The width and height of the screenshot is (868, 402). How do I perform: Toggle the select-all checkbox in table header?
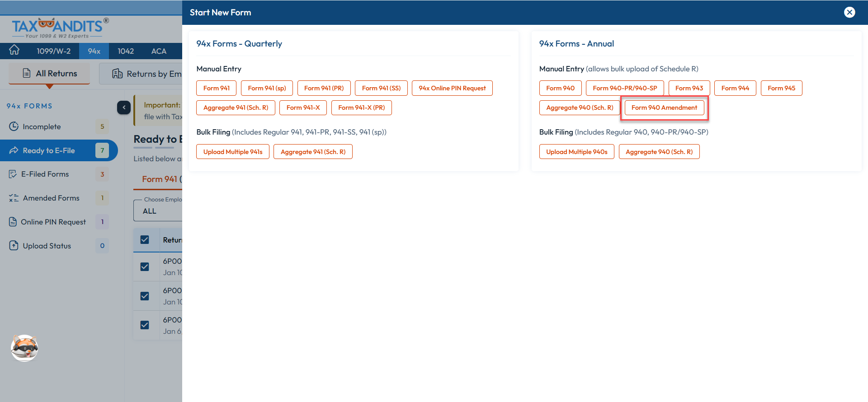(x=145, y=240)
